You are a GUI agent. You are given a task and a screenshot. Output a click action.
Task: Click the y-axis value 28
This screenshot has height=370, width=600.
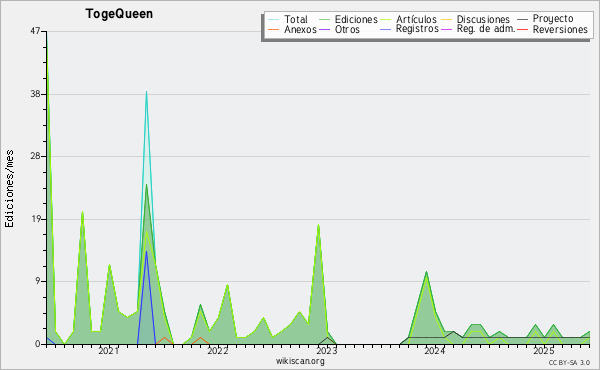coord(35,156)
